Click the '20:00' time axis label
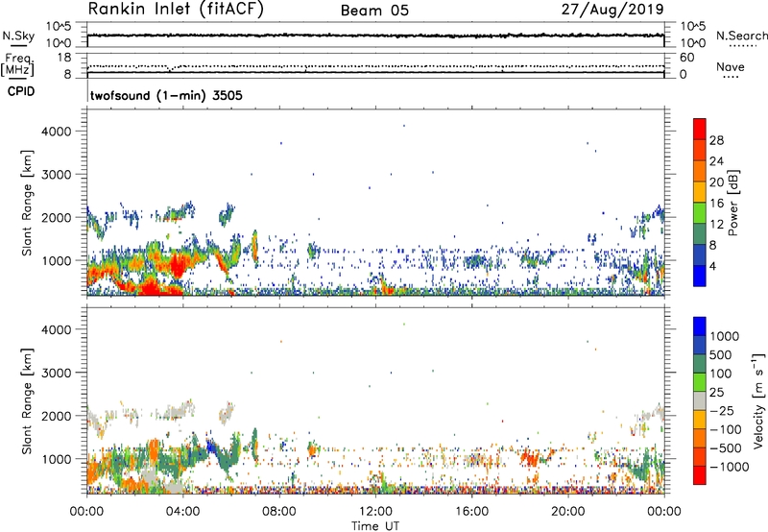 click(x=567, y=512)
